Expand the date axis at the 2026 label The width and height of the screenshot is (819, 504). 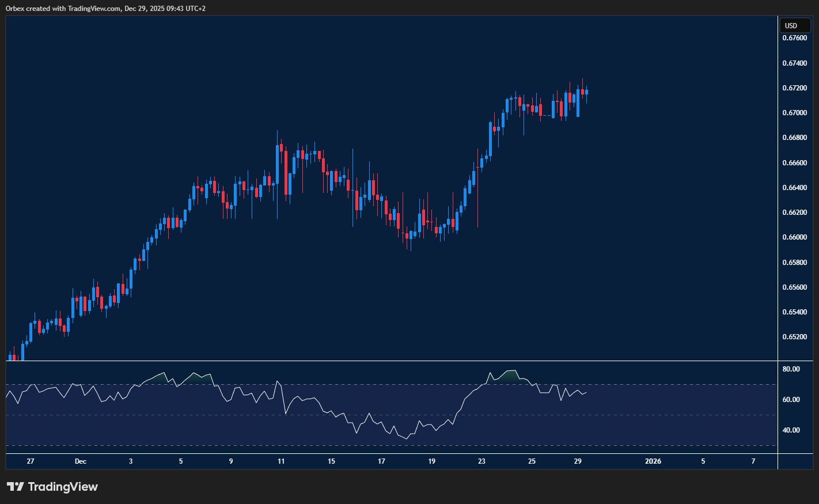pos(653,461)
